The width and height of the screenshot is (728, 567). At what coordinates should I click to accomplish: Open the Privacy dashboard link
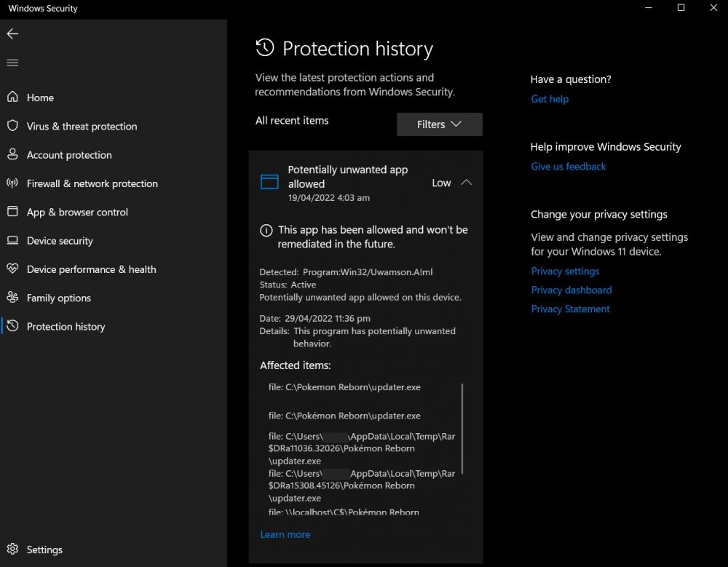[571, 290]
